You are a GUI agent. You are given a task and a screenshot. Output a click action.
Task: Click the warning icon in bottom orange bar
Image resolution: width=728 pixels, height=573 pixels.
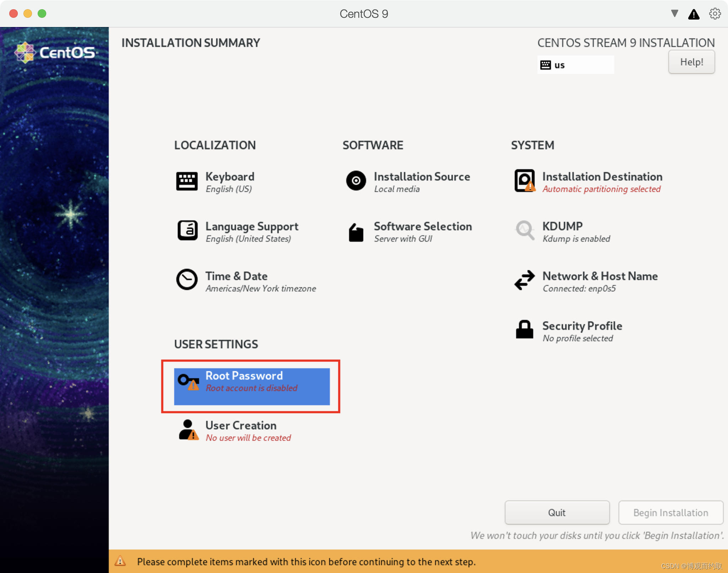(120, 561)
